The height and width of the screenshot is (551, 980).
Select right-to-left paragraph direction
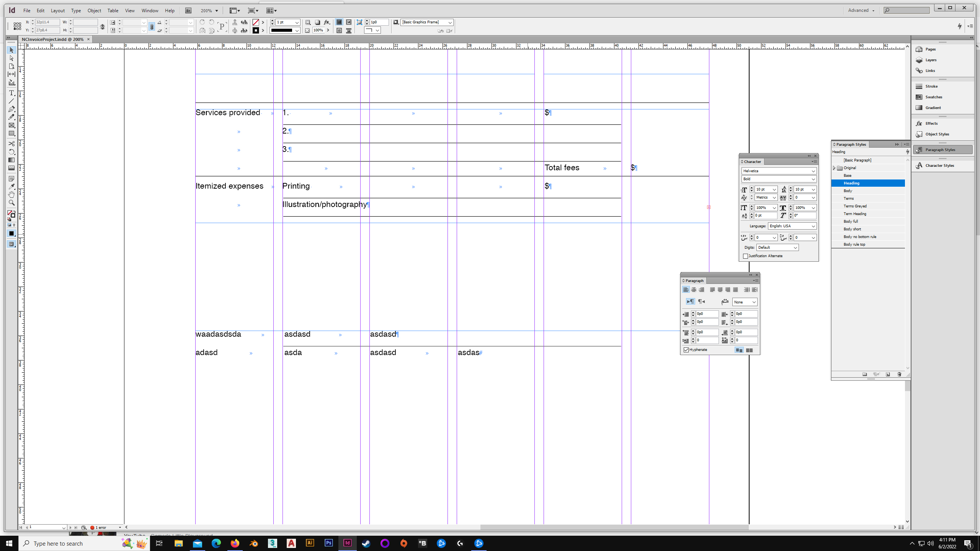tap(702, 302)
